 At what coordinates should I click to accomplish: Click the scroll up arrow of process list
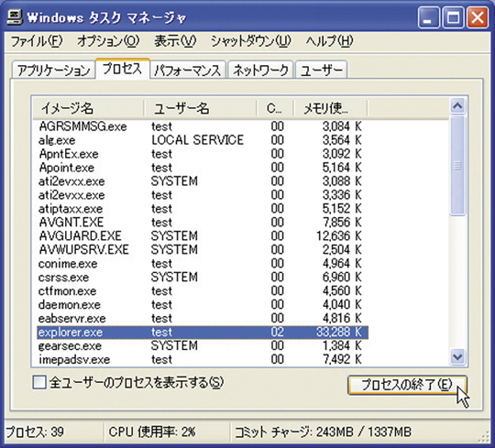tap(457, 106)
